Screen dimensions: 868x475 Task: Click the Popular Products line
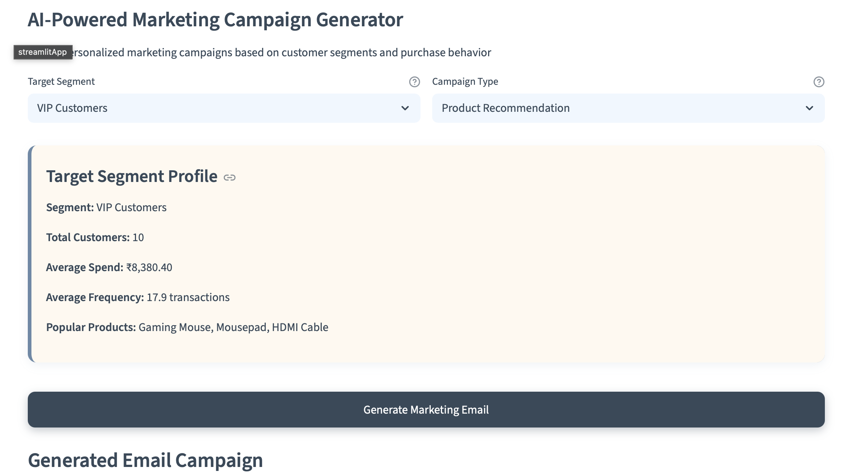tap(187, 327)
